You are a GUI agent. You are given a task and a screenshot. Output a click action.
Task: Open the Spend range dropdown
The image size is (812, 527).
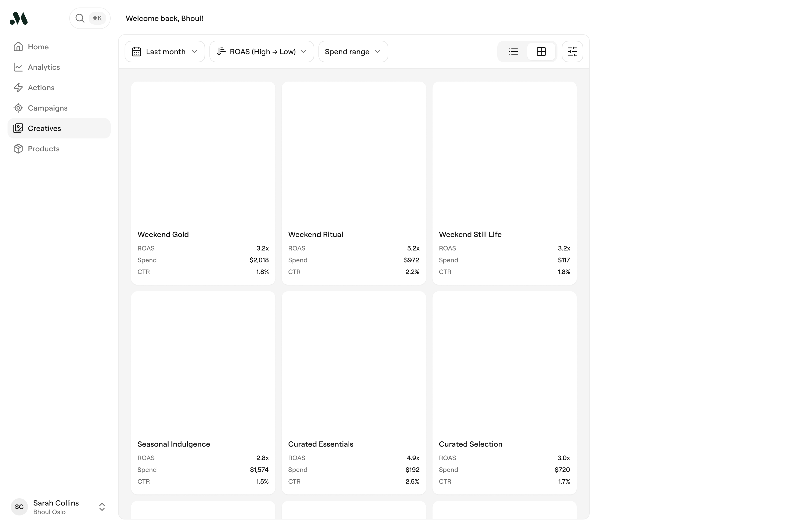point(353,52)
